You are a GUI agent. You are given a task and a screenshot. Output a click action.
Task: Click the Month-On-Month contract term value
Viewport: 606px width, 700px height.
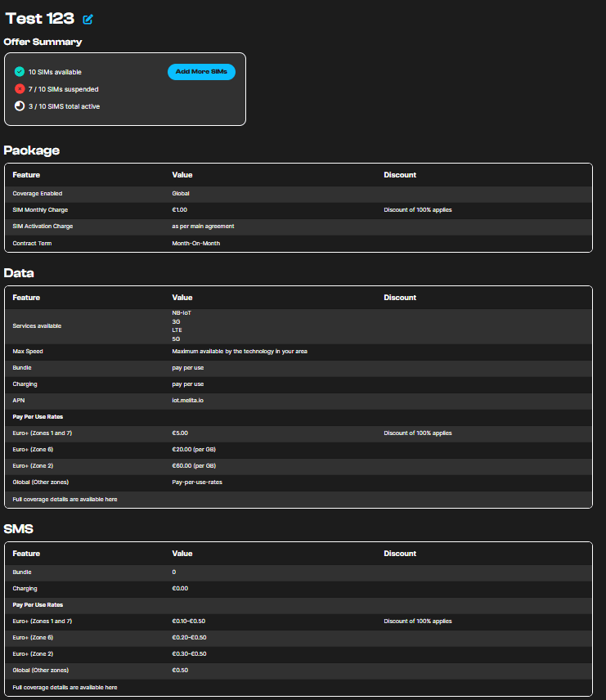195,243
